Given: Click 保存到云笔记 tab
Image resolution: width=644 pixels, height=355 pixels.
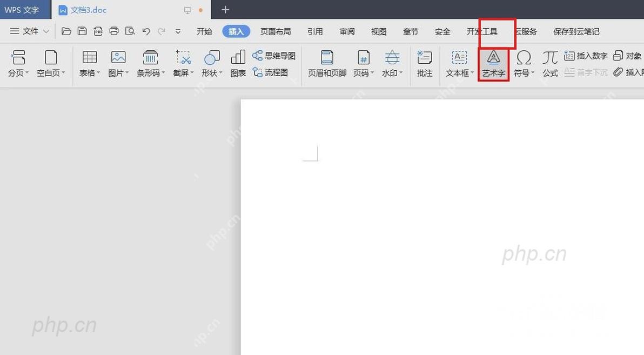Looking at the screenshot, I should pos(576,32).
